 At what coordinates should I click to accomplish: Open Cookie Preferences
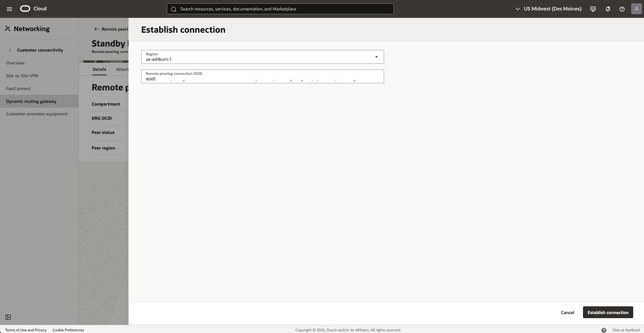(x=68, y=330)
